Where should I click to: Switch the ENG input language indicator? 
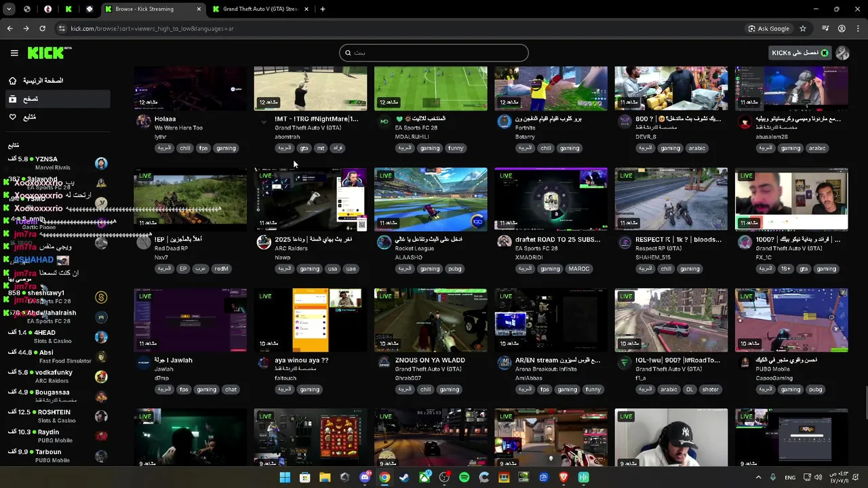coord(790,477)
